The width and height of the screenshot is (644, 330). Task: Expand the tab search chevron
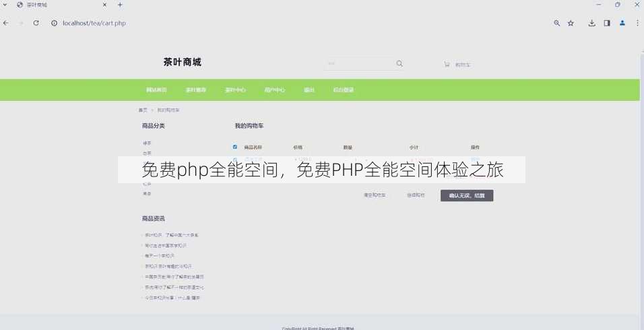tap(5, 5)
